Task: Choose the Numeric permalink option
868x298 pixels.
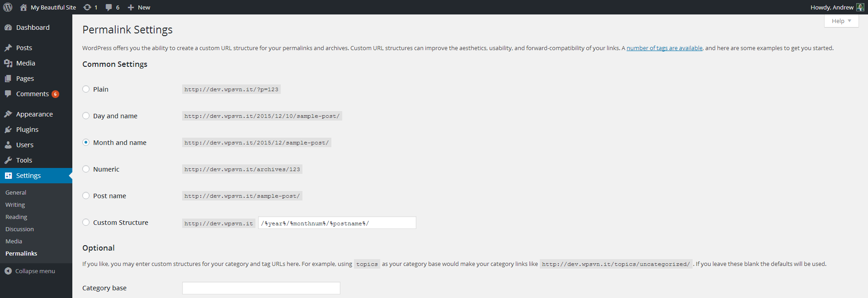Action: (x=86, y=169)
